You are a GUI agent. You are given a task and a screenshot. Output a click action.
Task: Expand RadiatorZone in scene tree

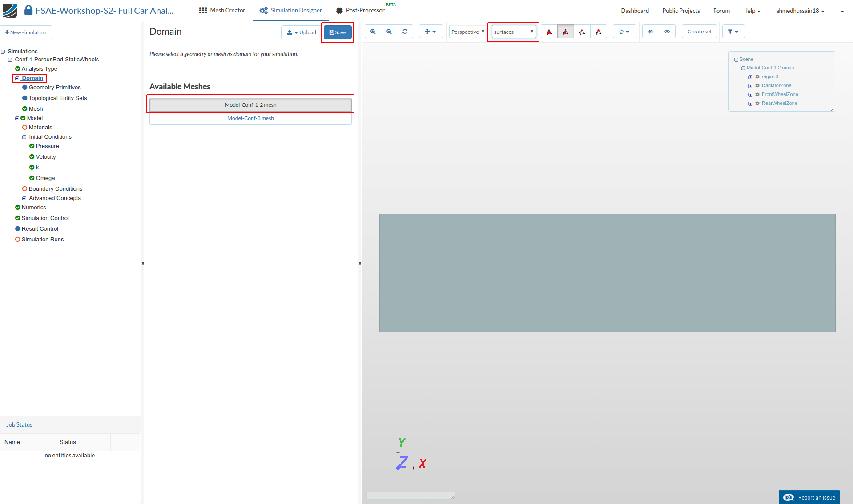(750, 86)
